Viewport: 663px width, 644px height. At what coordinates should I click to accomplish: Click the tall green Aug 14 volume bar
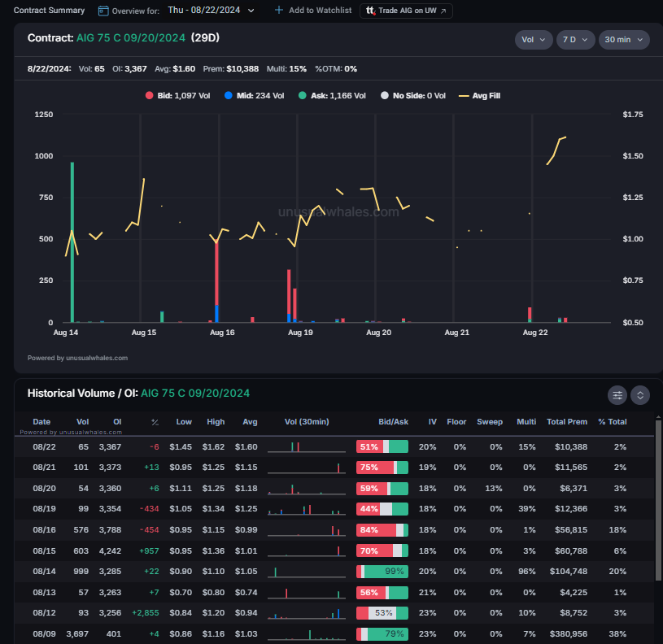point(72,242)
